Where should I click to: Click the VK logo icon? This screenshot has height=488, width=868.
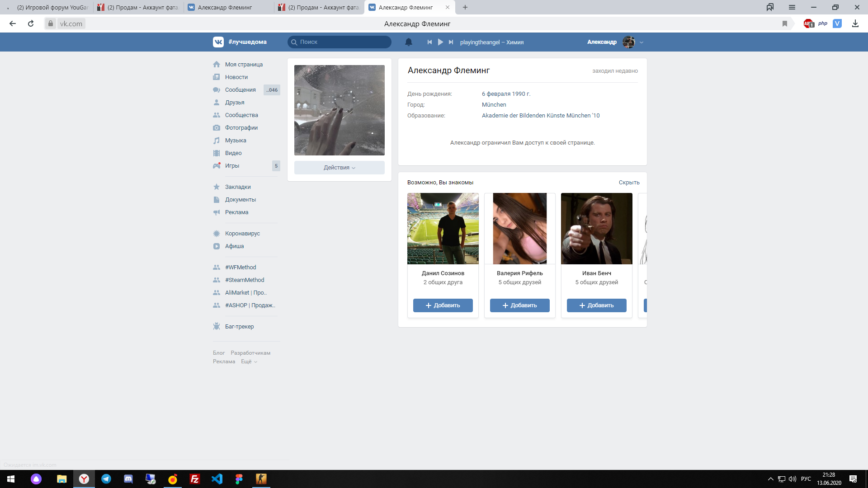click(218, 42)
